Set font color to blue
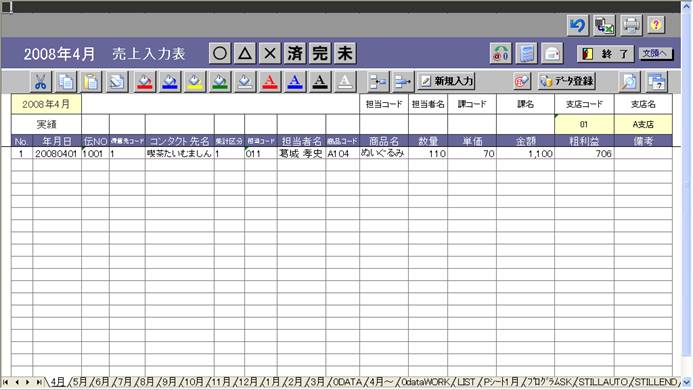693x390 pixels. click(295, 82)
